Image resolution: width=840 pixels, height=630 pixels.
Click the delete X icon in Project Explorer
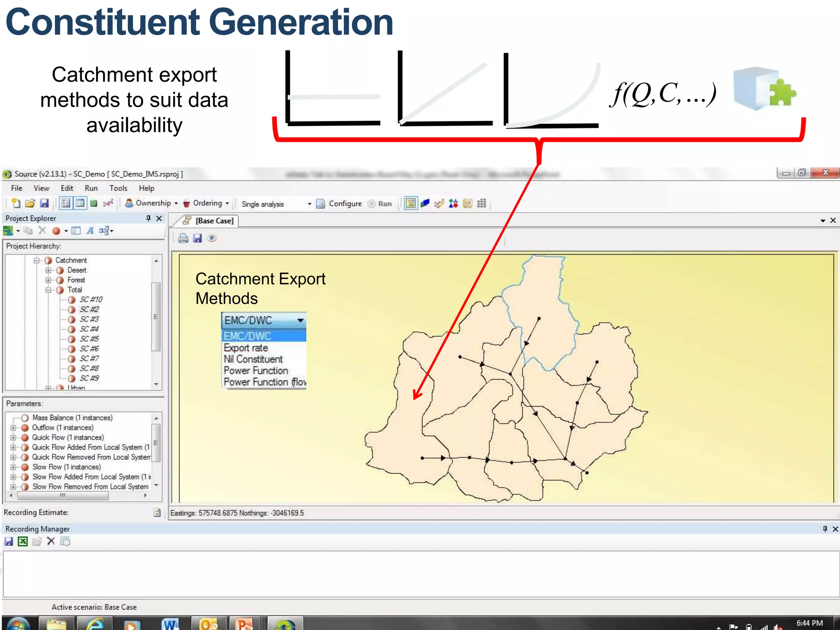[x=42, y=231]
